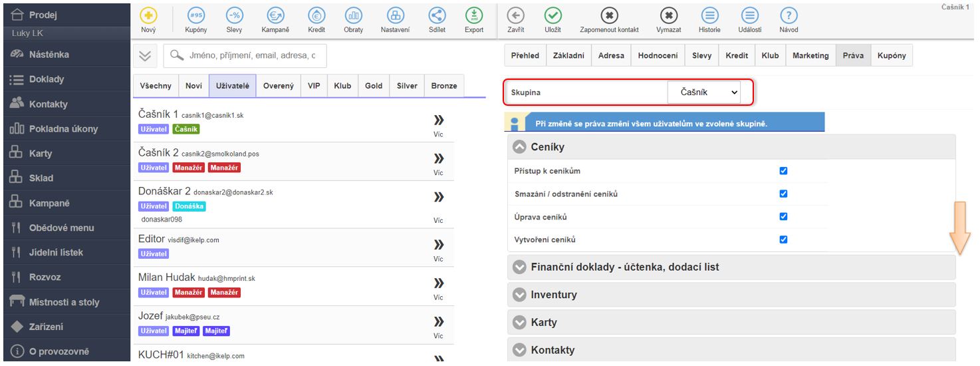Disable the Vytvoření ceníků checkbox

point(783,240)
